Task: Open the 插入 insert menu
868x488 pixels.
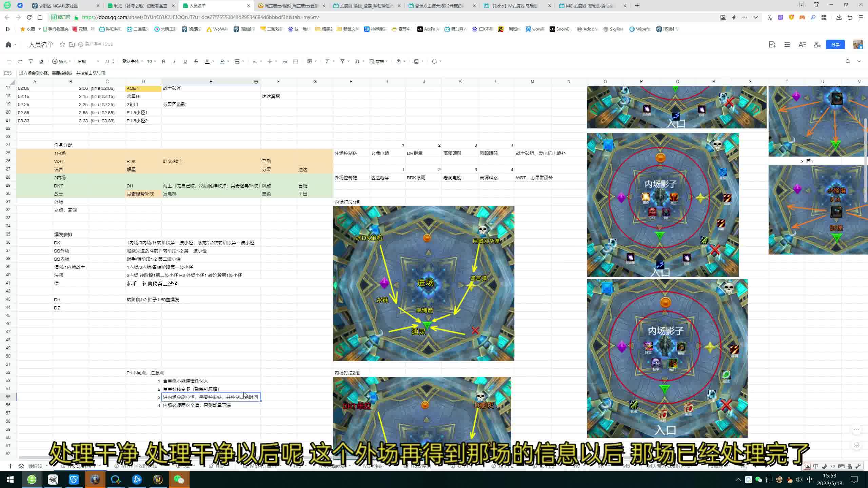Action: 61,61
